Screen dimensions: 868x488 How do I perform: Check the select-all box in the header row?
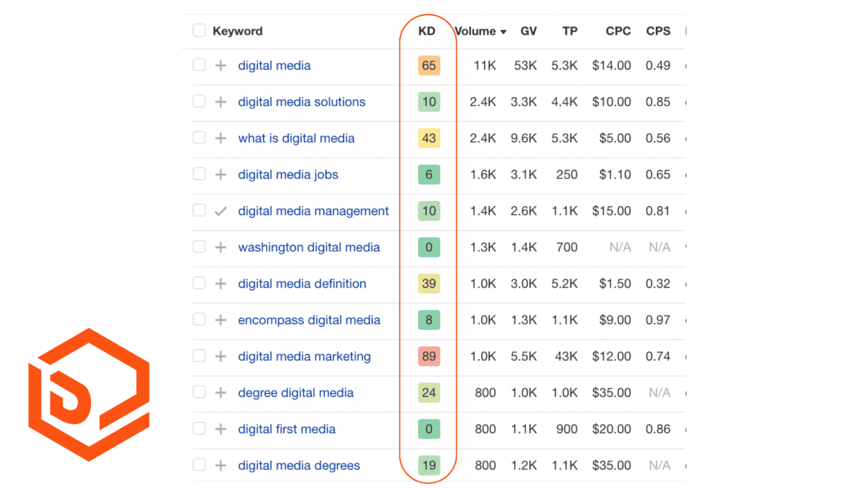(199, 30)
